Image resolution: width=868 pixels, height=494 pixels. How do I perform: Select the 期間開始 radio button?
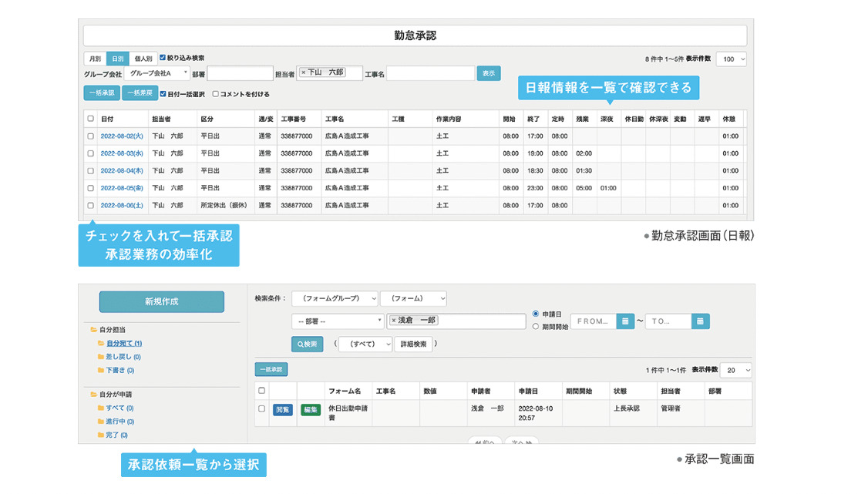click(x=535, y=327)
